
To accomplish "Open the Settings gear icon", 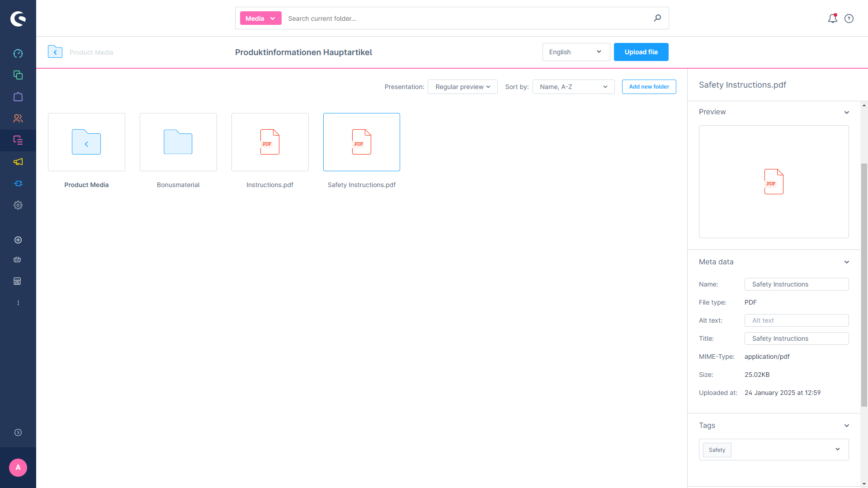I will point(18,205).
